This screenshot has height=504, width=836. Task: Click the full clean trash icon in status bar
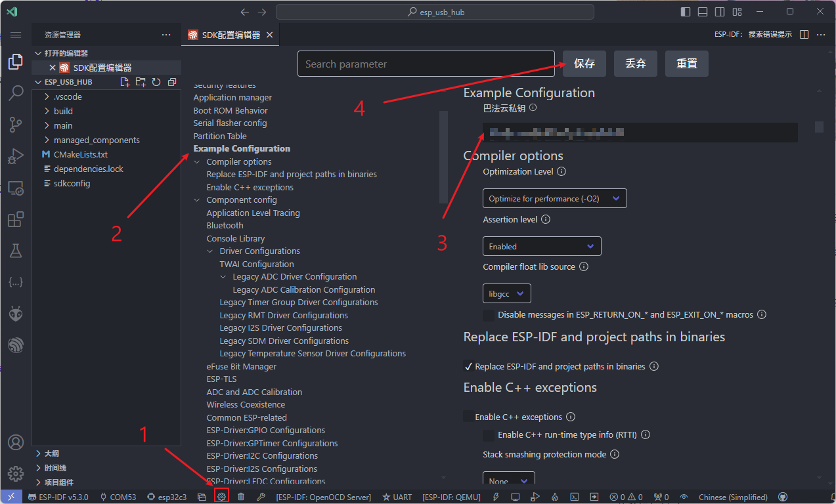(x=241, y=497)
